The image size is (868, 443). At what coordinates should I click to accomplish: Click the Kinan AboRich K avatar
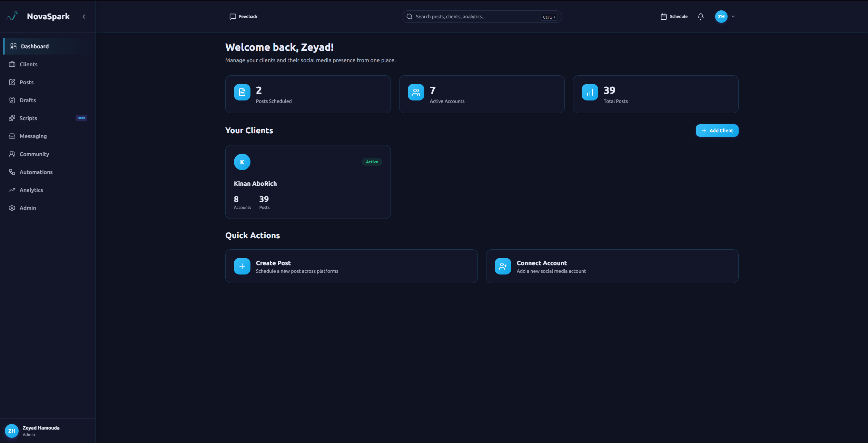(242, 162)
